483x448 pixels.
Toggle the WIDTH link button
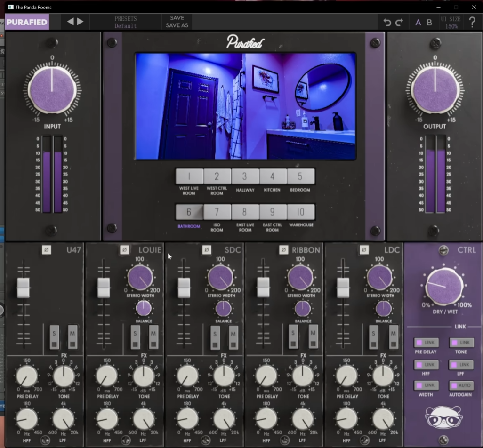tap(426, 385)
